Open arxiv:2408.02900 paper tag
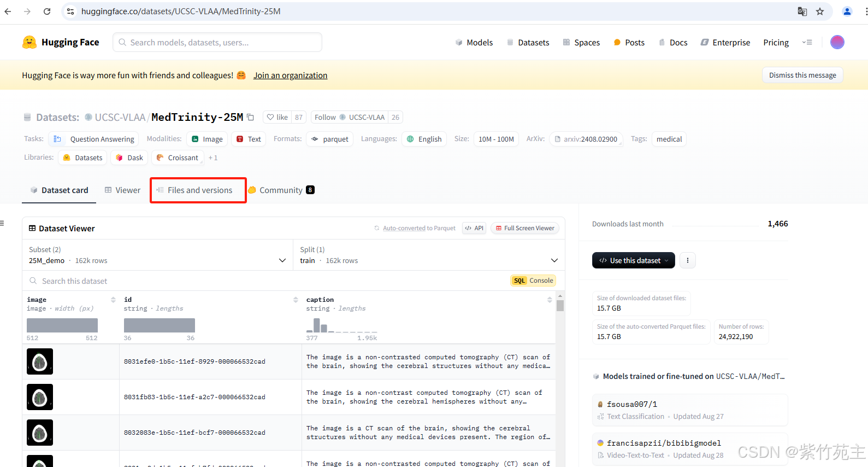 [x=586, y=139]
